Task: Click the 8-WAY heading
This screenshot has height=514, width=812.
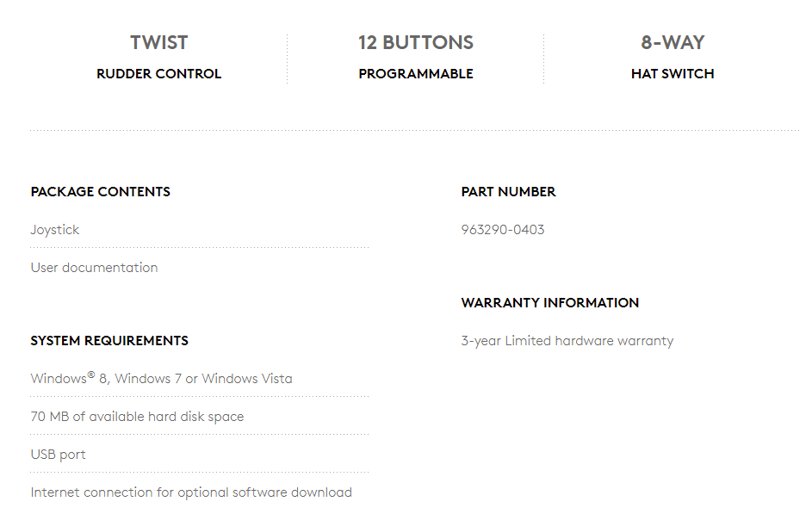Action: click(x=673, y=42)
